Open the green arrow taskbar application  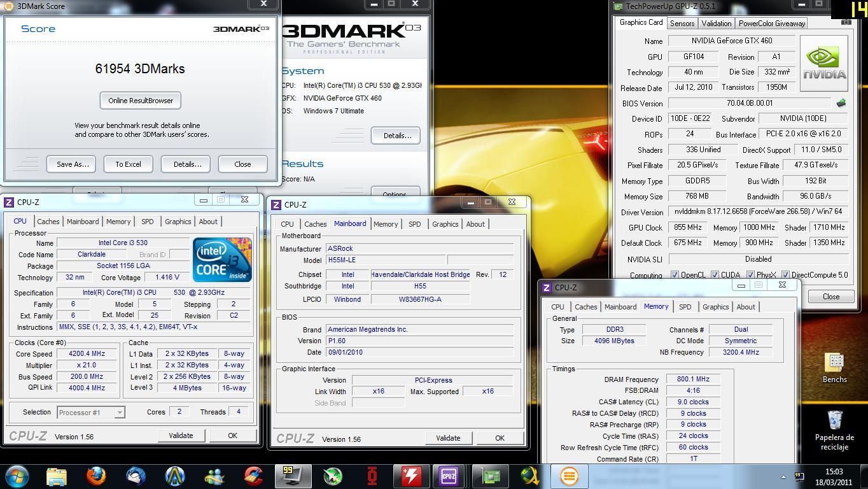pyautogui.click(x=333, y=476)
